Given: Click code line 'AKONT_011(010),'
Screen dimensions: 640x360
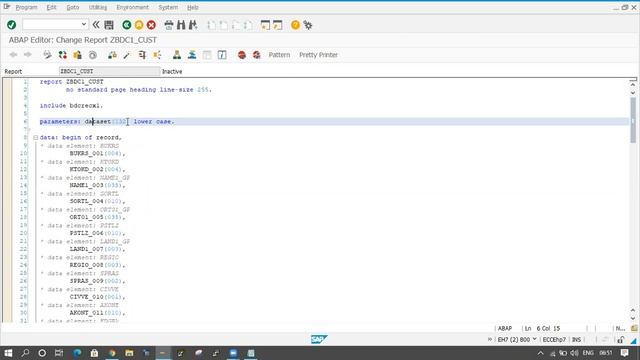Looking at the screenshot, I should (97, 313).
